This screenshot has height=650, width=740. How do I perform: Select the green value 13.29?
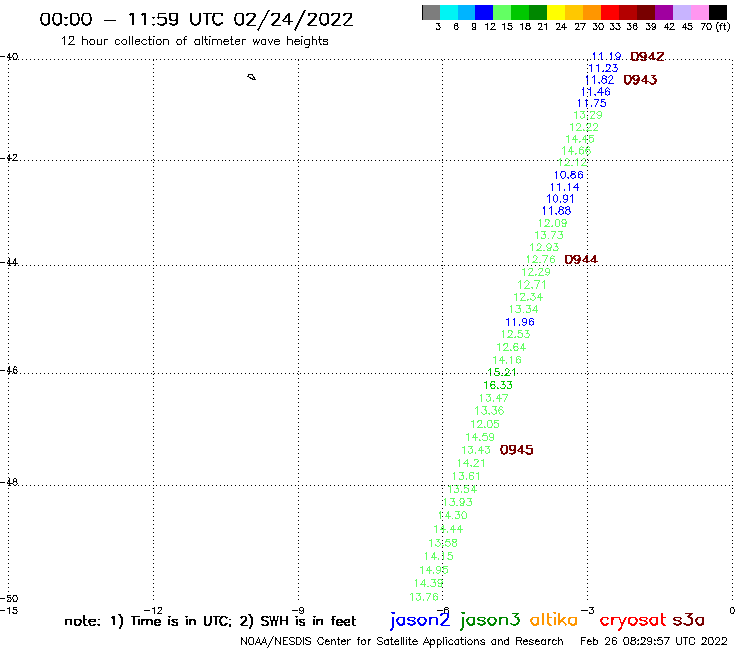pos(588,115)
